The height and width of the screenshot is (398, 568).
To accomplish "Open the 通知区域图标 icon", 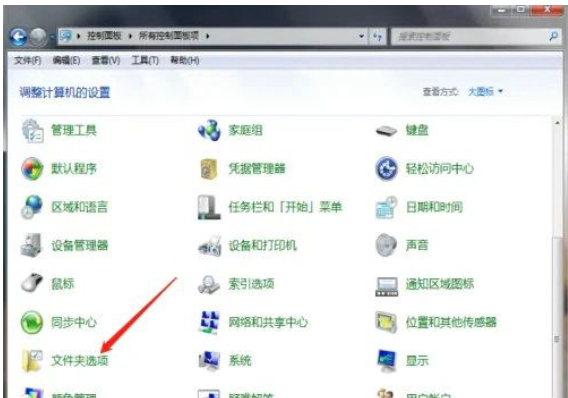I will click(x=386, y=286).
